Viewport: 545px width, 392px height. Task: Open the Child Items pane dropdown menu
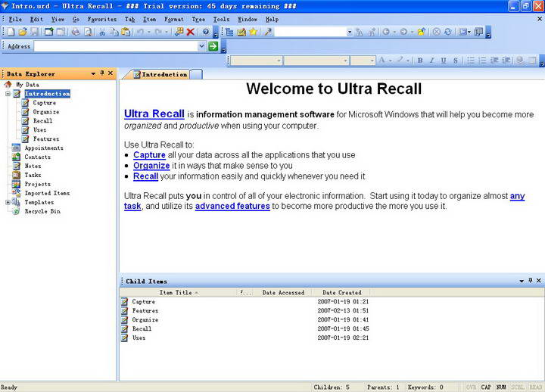click(x=522, y=281)
